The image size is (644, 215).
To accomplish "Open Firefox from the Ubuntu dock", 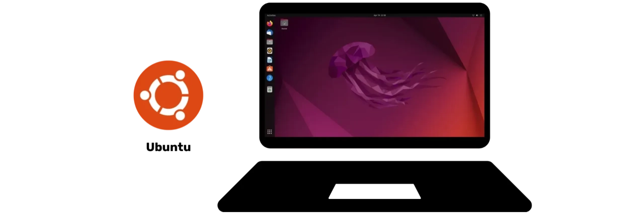I will 270,23.
